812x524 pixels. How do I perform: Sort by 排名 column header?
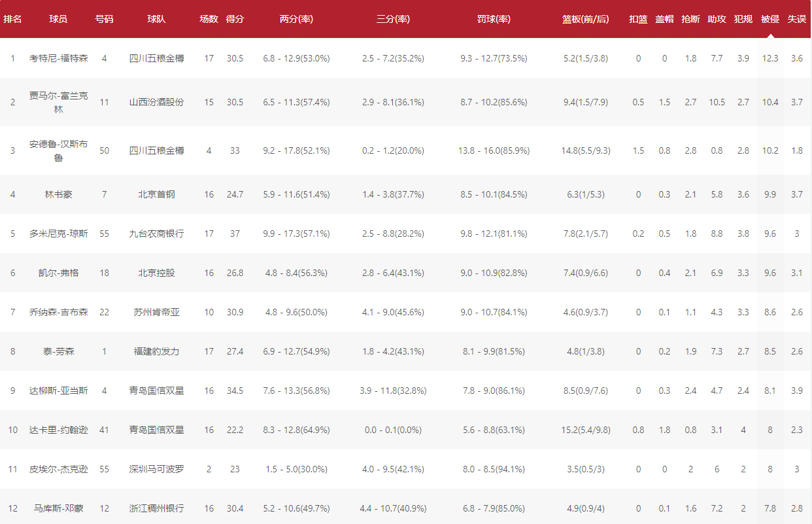pos(12,20)
